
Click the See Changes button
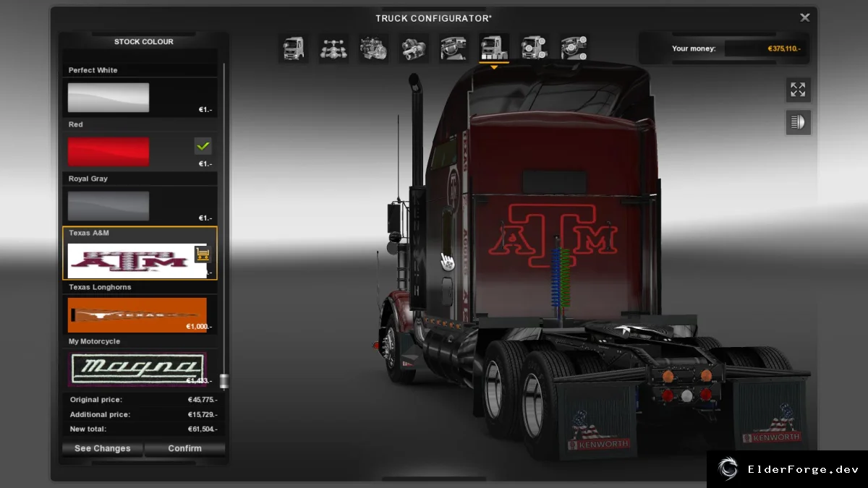[103, 448]
